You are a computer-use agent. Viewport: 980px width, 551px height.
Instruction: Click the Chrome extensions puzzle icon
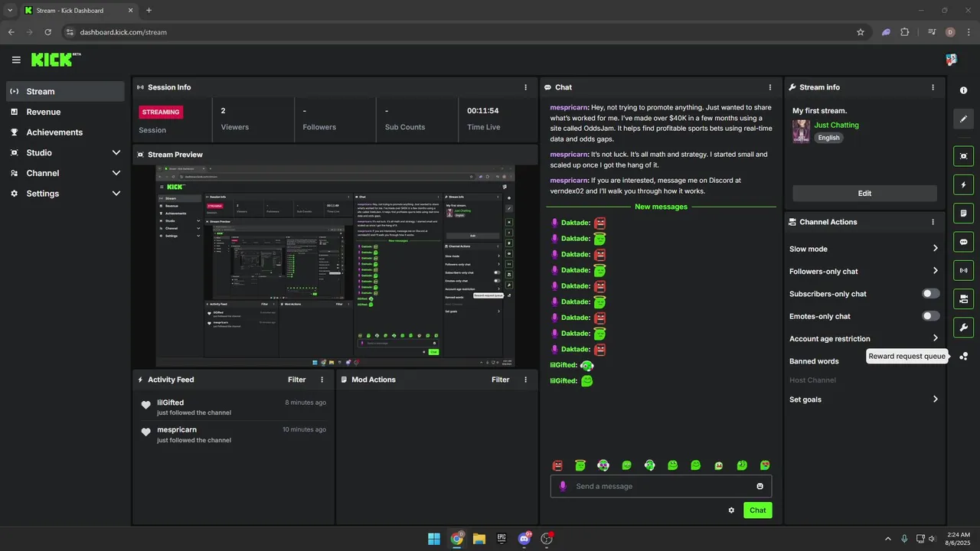coord(905,32)
